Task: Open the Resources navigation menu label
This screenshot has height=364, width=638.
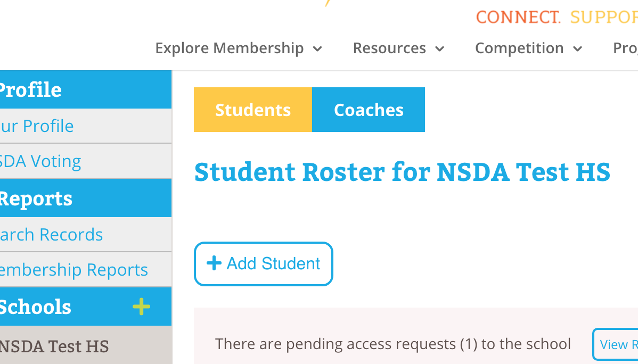Action: click(x=389, y=48)
